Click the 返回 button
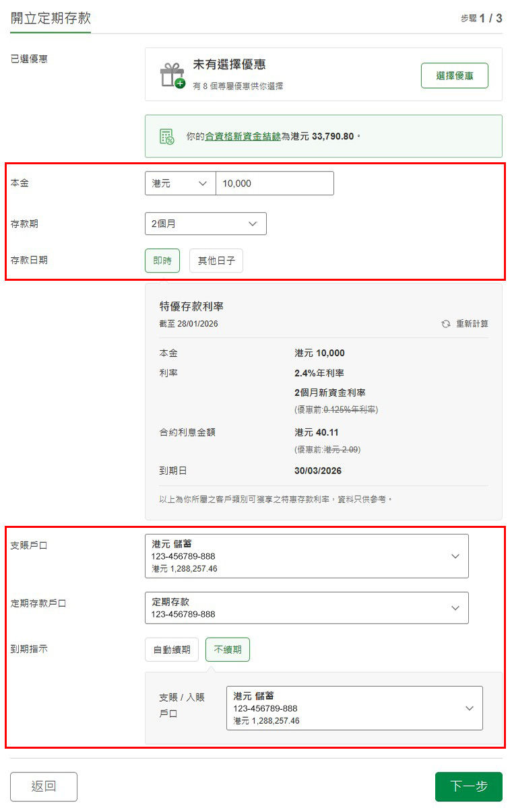This screenshot has width=512, height=812. (x=43, y=786)
